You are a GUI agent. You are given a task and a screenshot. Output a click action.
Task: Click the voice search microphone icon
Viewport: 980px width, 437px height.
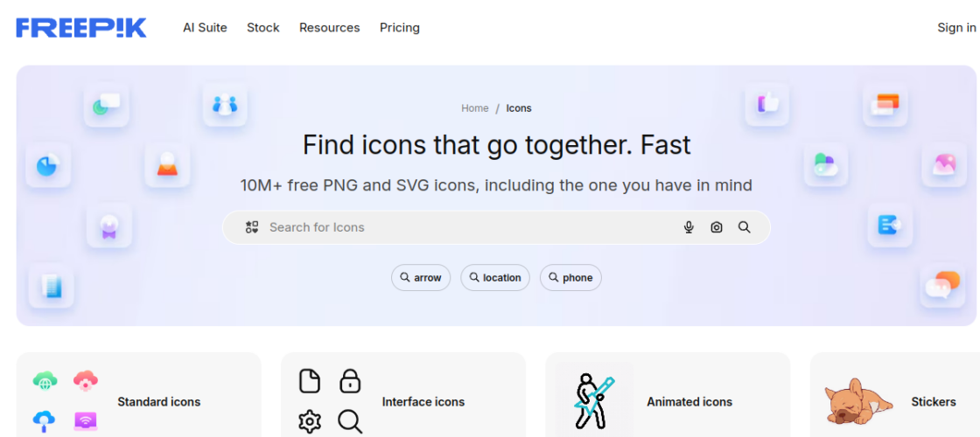pyautogui.click(x=689, y=227)
